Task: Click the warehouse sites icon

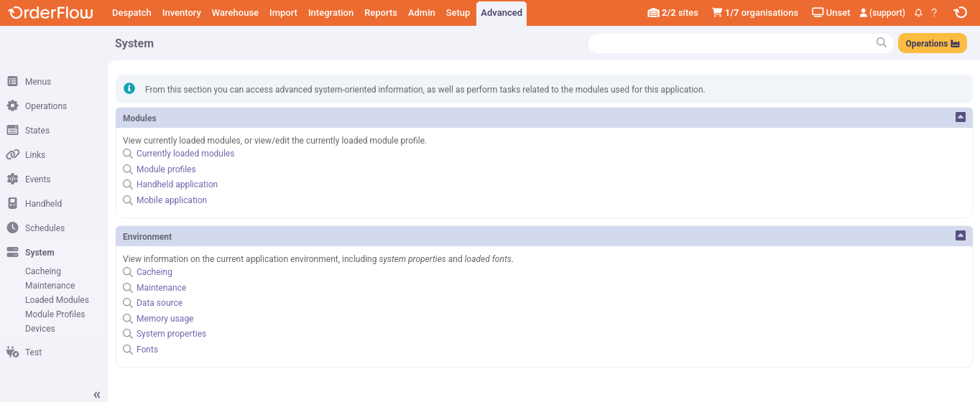Action: point(653,13)
